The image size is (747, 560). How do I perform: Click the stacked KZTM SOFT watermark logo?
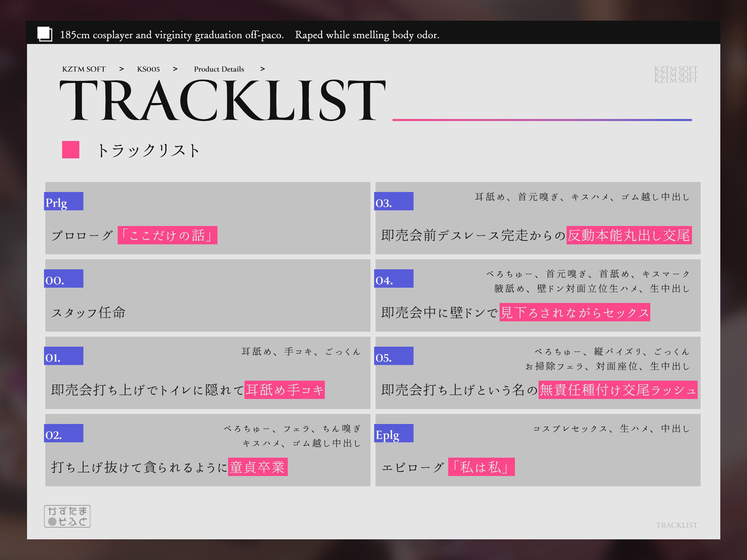pyautogui.click(x=676, y=75)
